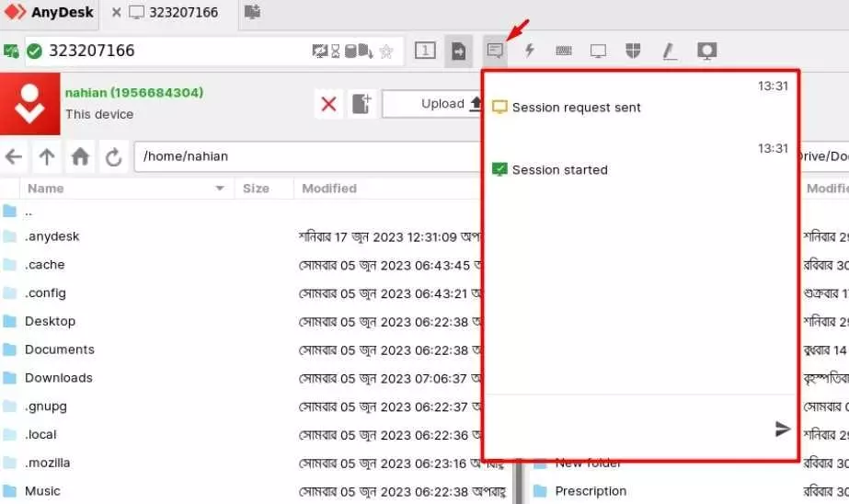849x504 pixels.
Task: Click the 'Session request sent' chat entry
Action: 576,108
